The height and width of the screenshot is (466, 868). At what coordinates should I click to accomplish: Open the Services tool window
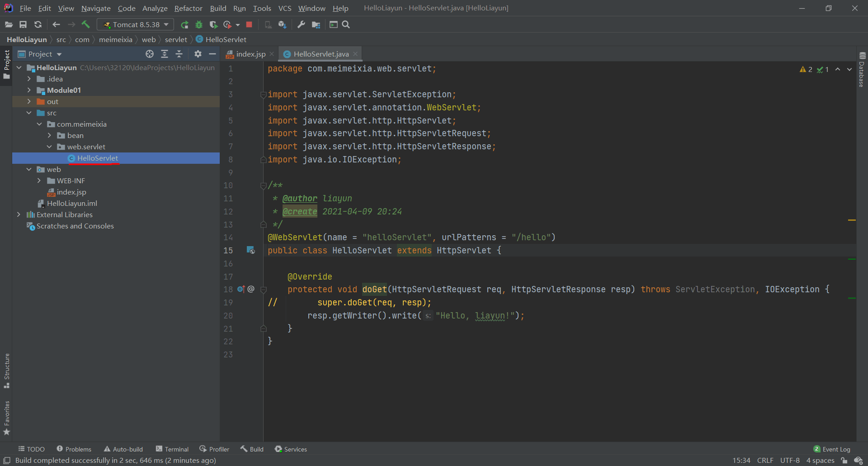pyautogui.click(x=291, y=449)
